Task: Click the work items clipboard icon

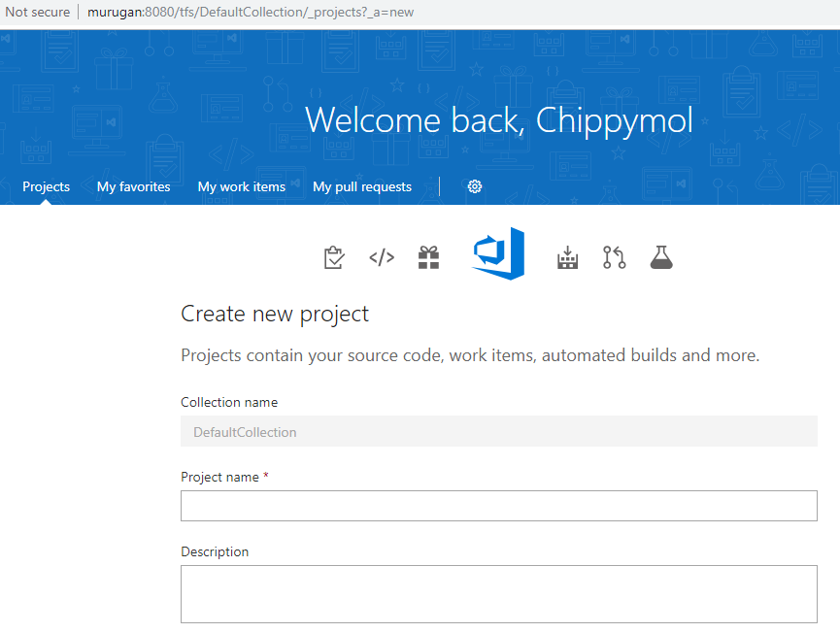Action: 334,257
